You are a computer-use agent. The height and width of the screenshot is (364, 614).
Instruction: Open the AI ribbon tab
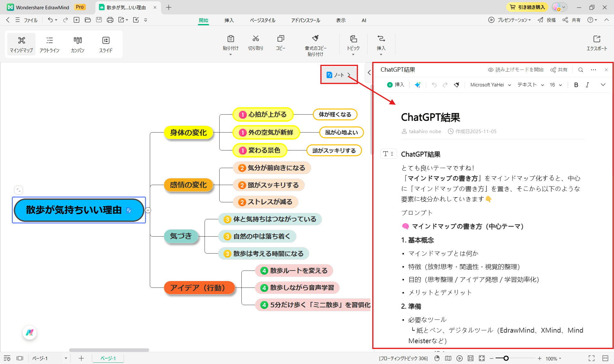point(364,20)
